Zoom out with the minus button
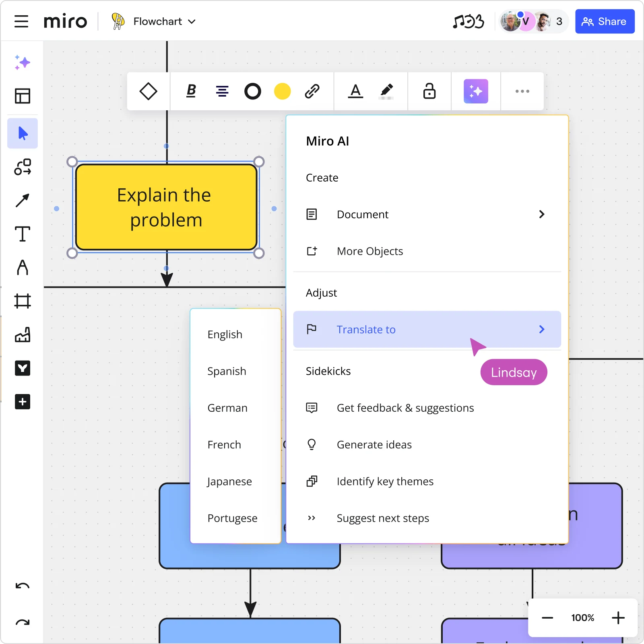 tap(547, 618)
